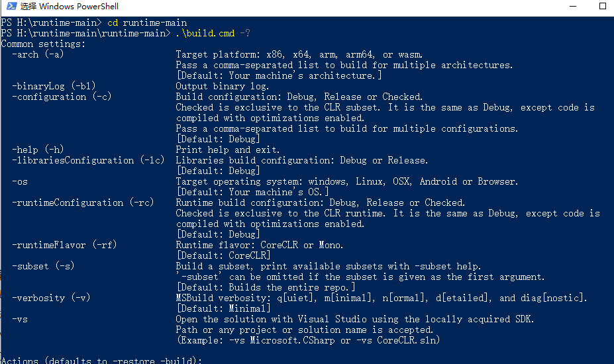614x364 pixels.
Task: Minimize the Windows PowerShell window
Action: pyautogui.click(x=572, y=6)
